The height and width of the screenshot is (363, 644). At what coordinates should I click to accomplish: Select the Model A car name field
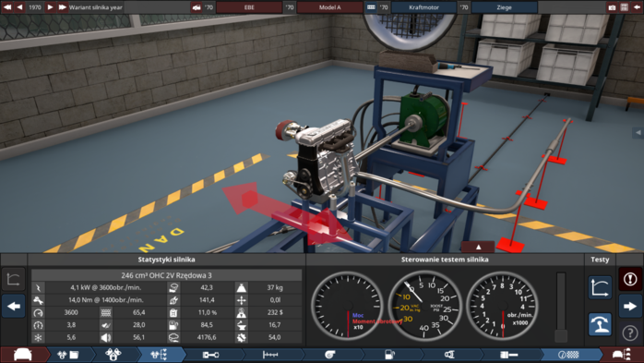(x=329, y=7)
